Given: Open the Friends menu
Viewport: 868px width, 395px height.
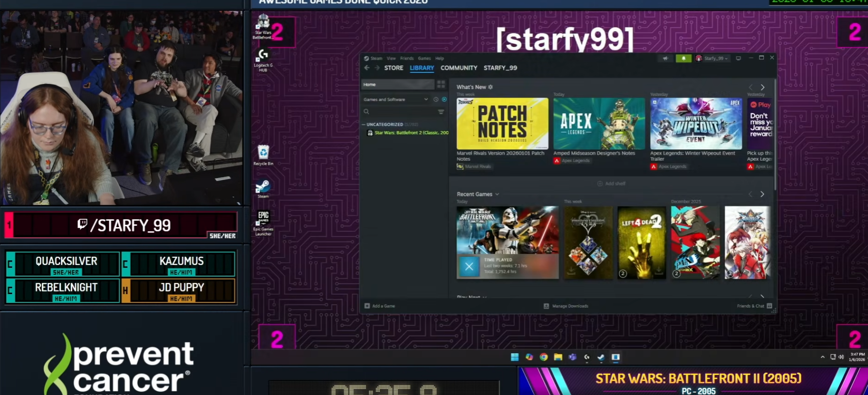Looking at the screenshot, I should (407, 58).
